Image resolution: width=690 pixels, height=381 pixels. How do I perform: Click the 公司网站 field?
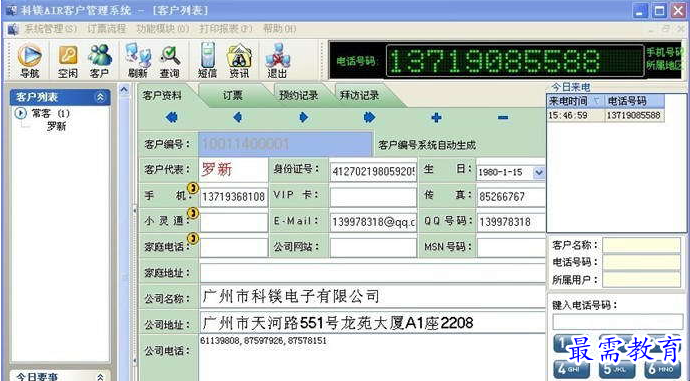pos(373,247)
